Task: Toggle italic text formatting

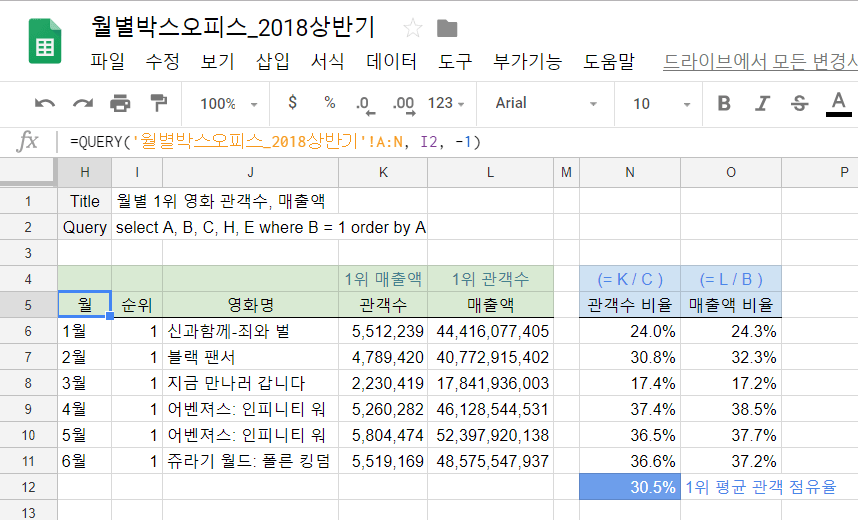Action: pos(762,103)
